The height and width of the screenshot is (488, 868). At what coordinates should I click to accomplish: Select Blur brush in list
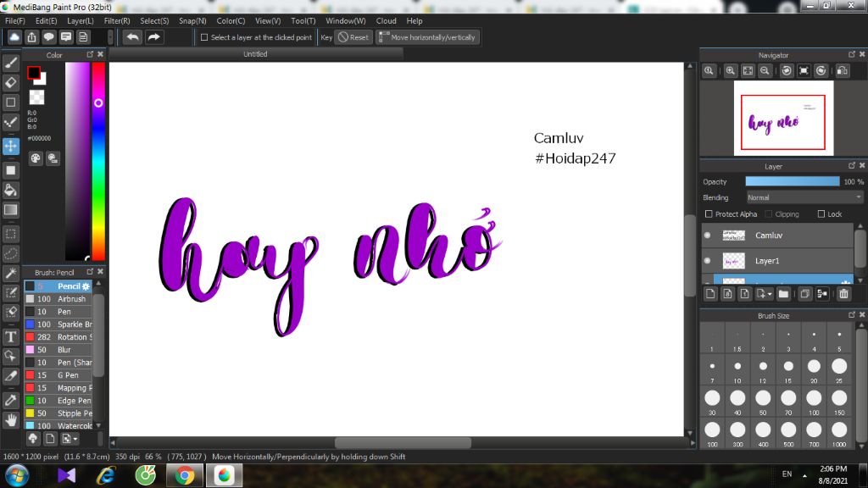tap(58, 350)
